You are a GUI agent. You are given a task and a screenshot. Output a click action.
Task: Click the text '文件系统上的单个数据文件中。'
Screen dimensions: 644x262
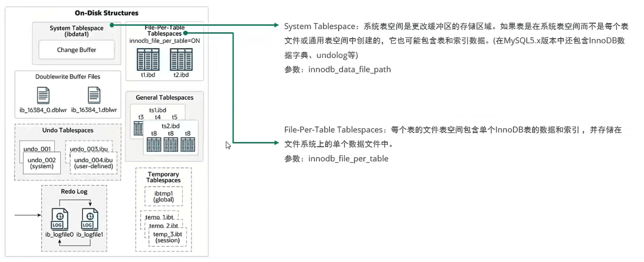[x=340, y=144]
